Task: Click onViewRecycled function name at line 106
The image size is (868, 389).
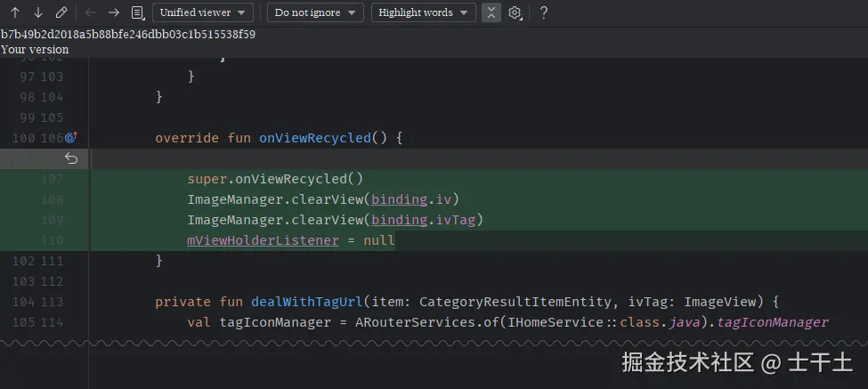Action: point(315,138)
